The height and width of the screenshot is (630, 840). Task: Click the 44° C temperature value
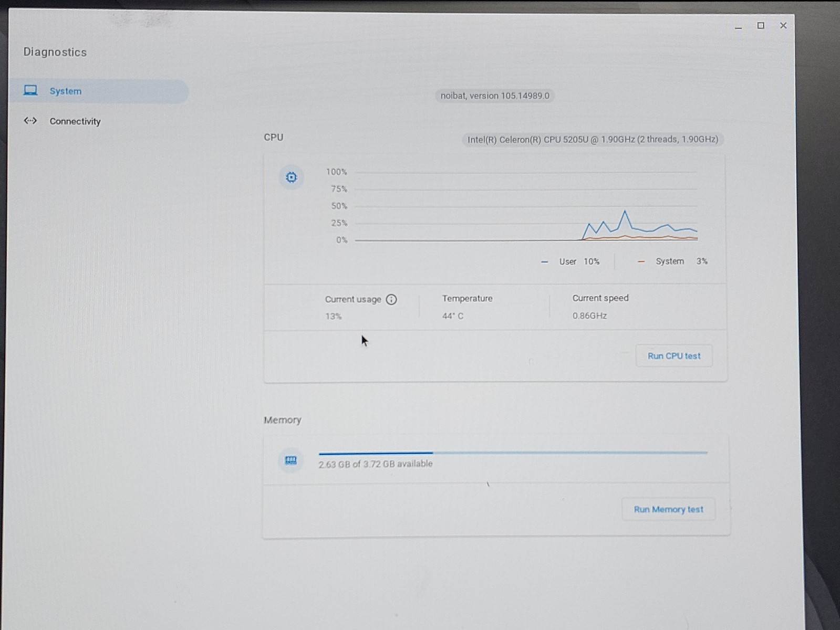[453, 316]
